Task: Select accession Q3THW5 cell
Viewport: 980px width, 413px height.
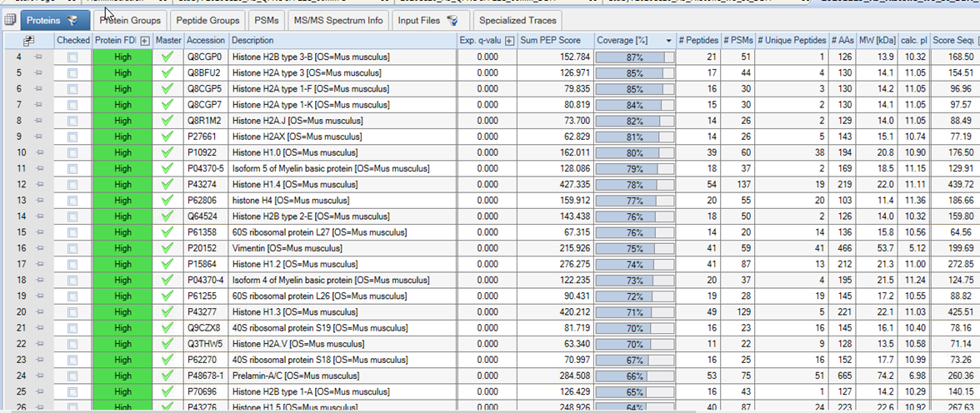Action: pos(207,344)
